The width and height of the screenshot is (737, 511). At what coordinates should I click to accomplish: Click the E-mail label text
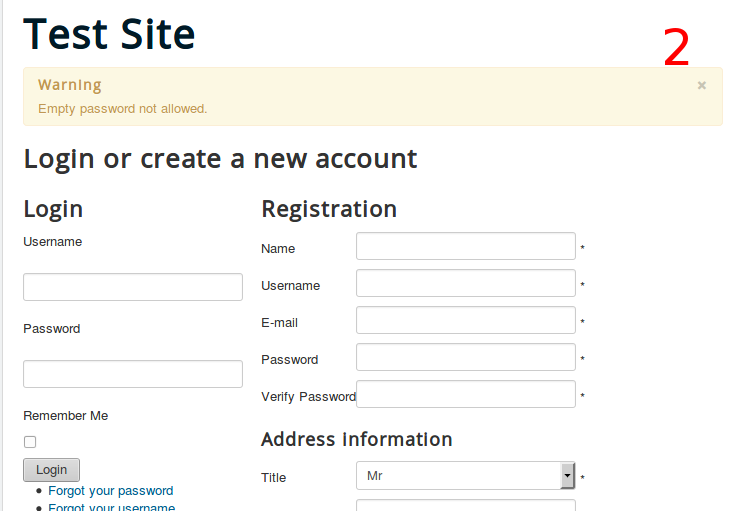[x=280, y=323]
